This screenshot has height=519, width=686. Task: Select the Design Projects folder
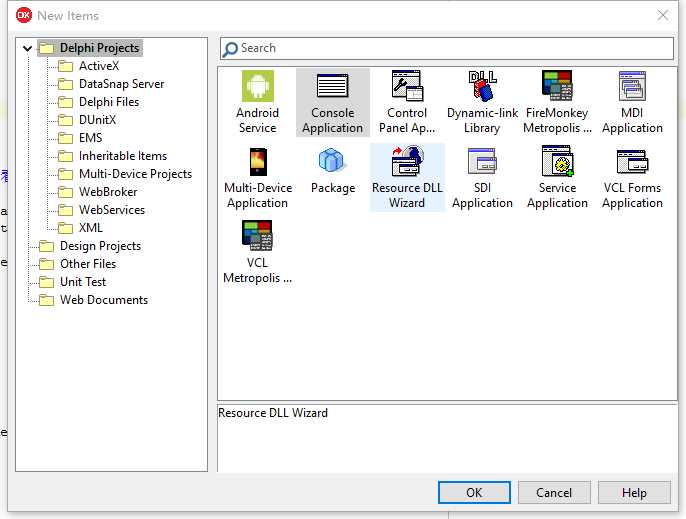pyautogui.click(x=100, y=246)
